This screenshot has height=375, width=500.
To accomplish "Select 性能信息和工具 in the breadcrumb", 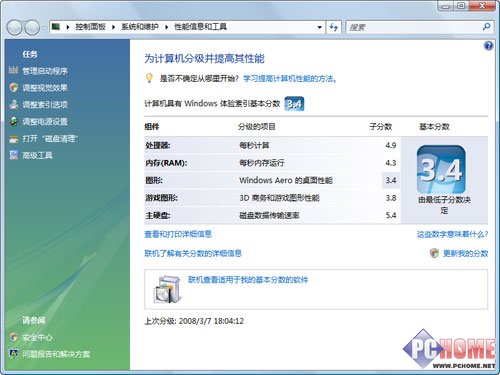I will [x=200, y=27].
